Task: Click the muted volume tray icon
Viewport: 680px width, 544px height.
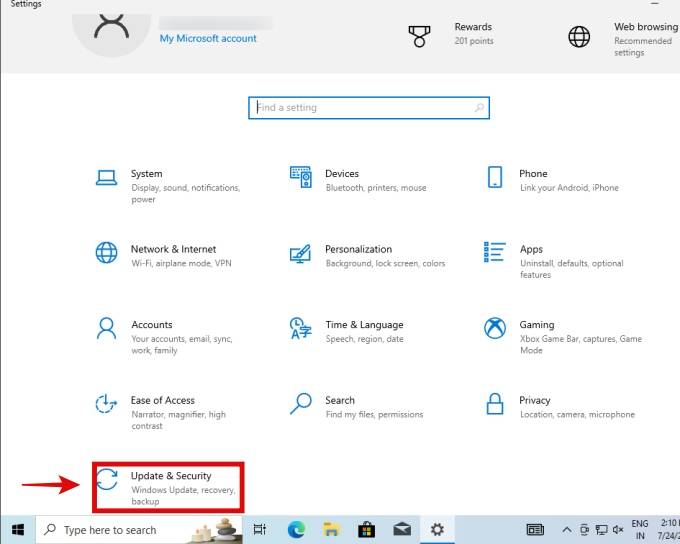Action: [x=618, y=530]
